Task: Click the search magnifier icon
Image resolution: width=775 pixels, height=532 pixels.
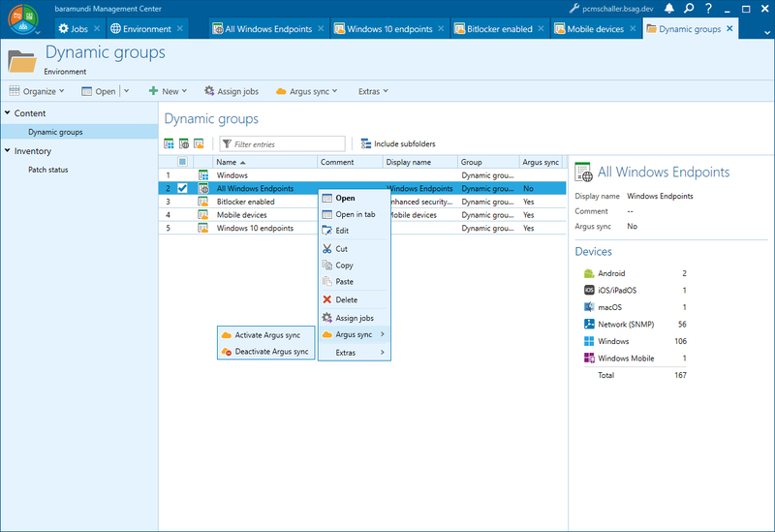Action: click(x=689, y=9)
